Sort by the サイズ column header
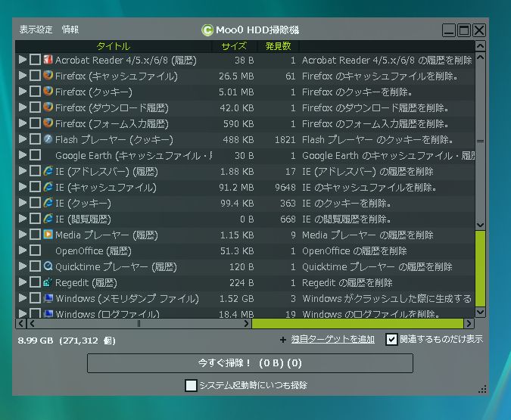The image size is (511, 420). click(x=234, y=46)
